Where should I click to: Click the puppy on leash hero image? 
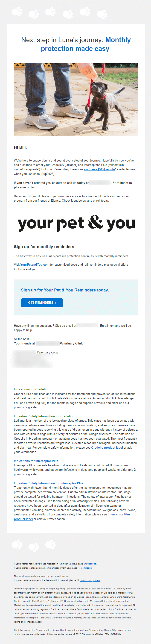tap(76, 100)
